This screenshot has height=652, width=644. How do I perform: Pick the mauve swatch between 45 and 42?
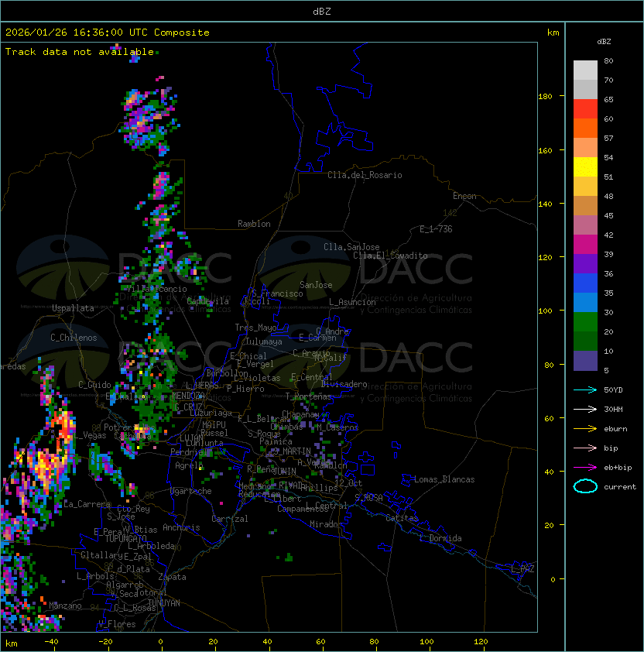[585, 225]
